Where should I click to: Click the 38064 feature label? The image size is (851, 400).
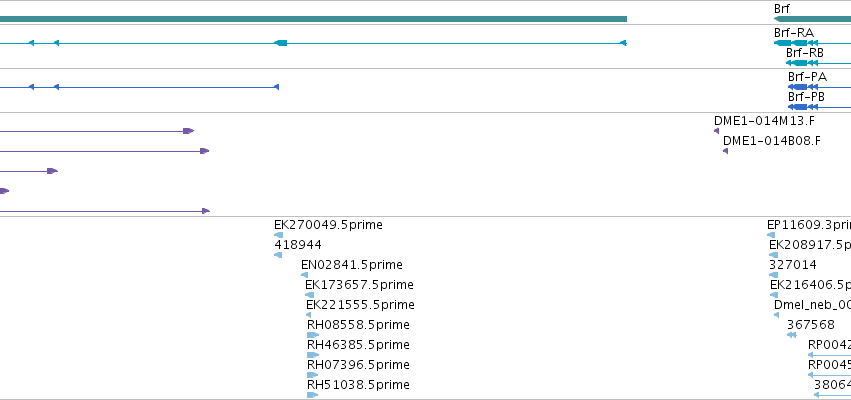tap(832, 385)
